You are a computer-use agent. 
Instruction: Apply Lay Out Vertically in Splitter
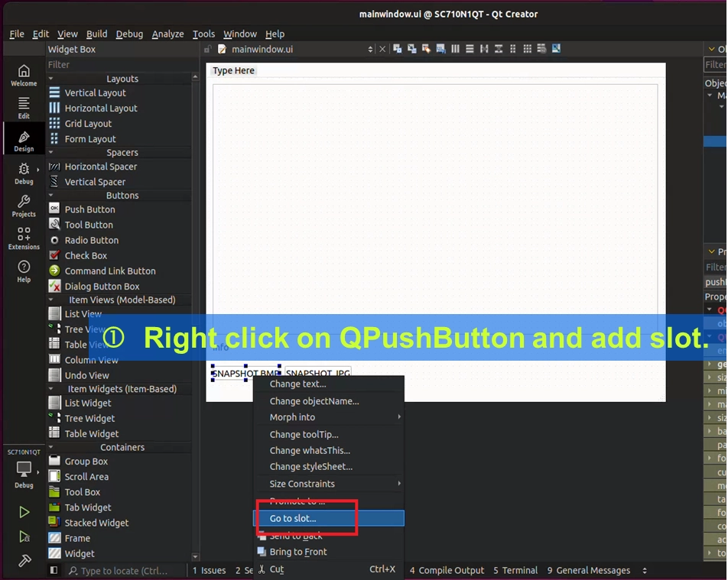499,49
